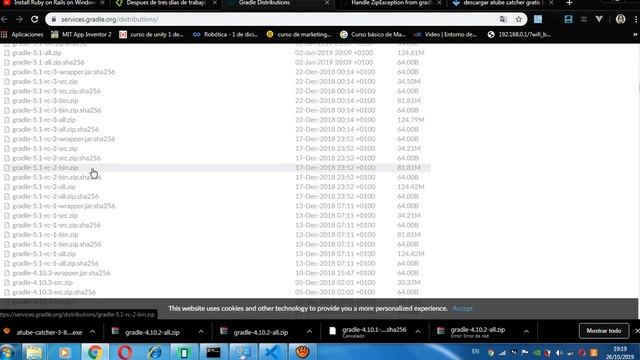
Task: Open gradle-4.10.3-src.zip.sha256
Action: [x=54, y=292]
